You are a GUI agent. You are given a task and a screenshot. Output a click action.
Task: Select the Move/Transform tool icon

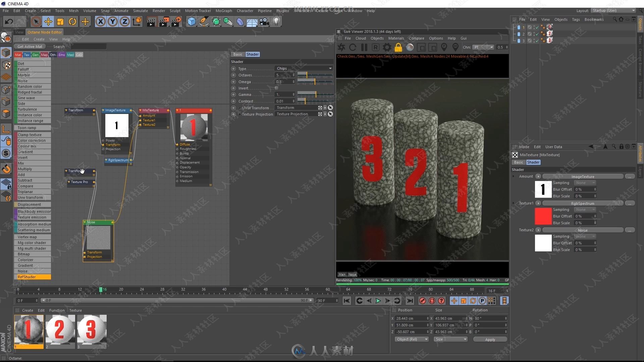point(48,21)
